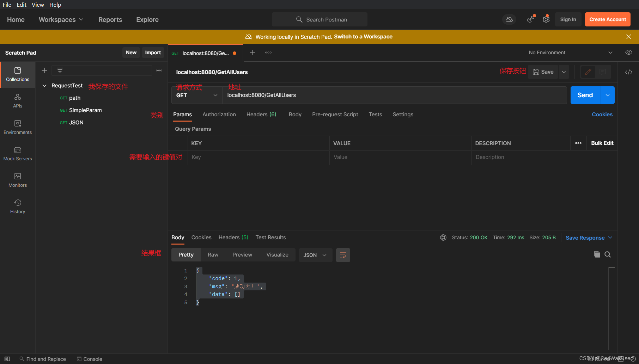Switch to request Settings tab
Screen dimensions: 639x364
[x=403, y=115]
